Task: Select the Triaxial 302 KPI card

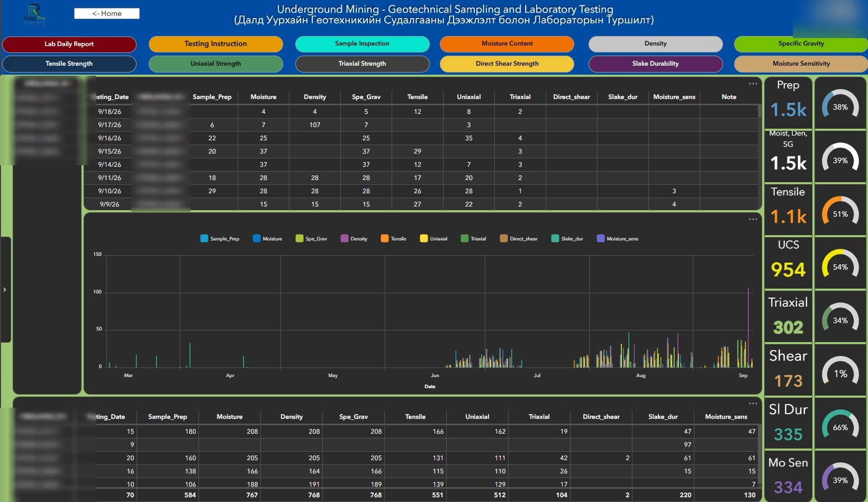Action: click(788, 316)
